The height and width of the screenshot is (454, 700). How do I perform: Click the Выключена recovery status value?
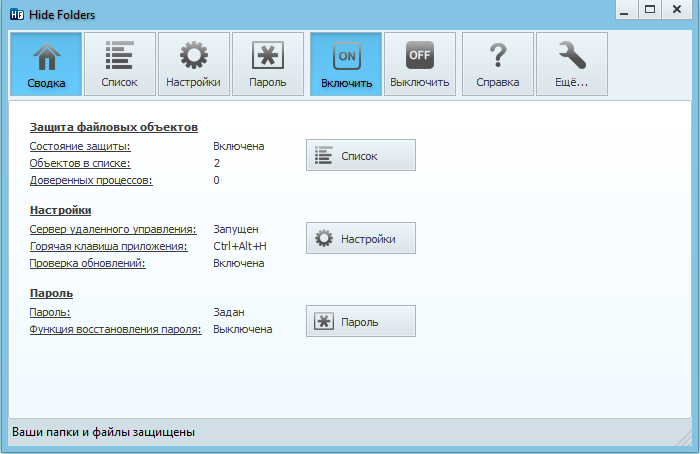point(242,329)
